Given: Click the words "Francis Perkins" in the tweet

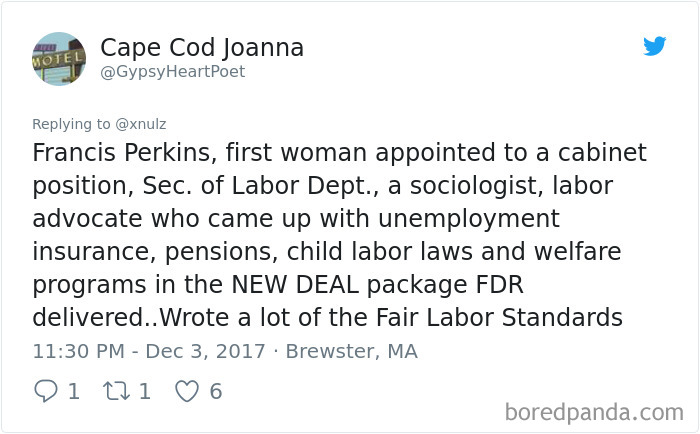Looking at the screenshot, I should (121, 153).
